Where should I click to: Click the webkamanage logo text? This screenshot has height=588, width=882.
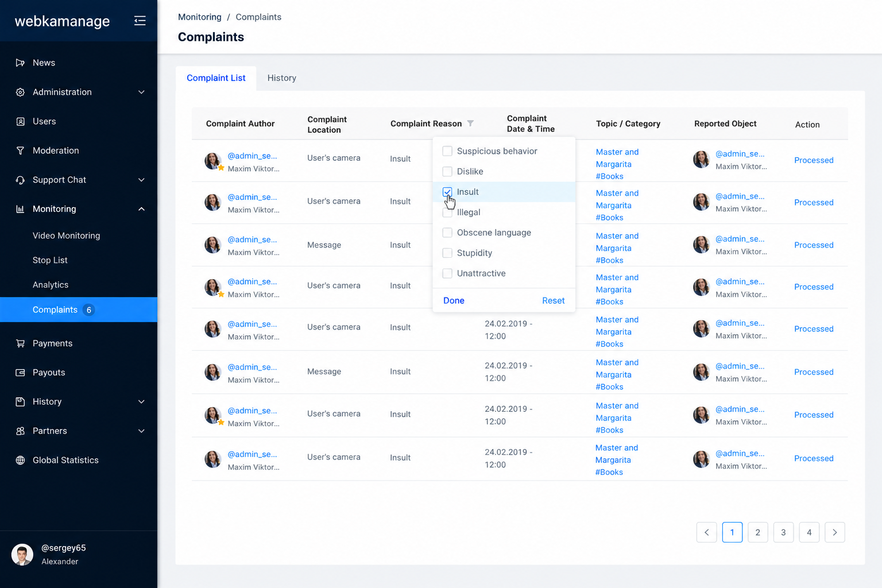[x=62, y=21]
